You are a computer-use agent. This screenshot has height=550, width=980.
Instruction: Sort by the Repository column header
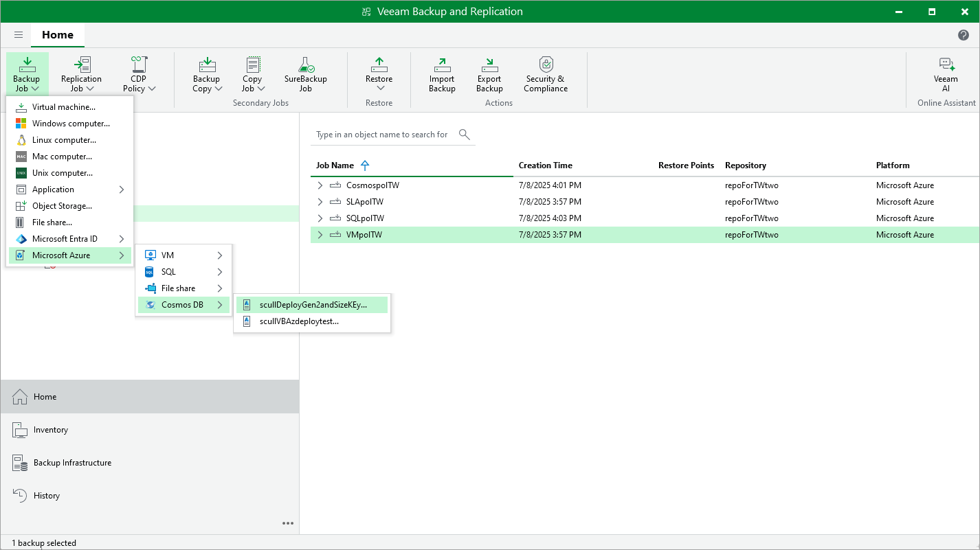(746, 165)
